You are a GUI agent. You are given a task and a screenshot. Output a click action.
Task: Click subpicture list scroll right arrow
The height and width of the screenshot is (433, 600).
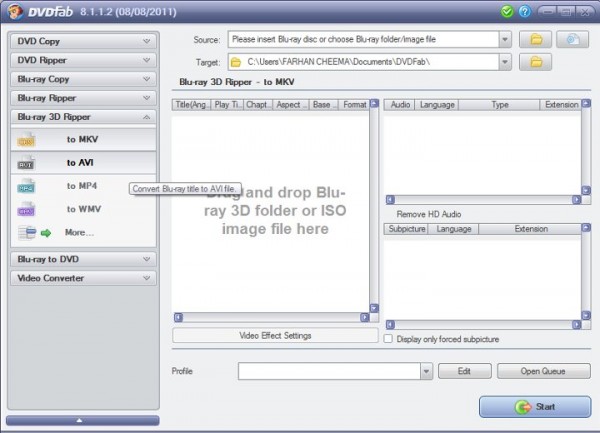click(577, 325)
